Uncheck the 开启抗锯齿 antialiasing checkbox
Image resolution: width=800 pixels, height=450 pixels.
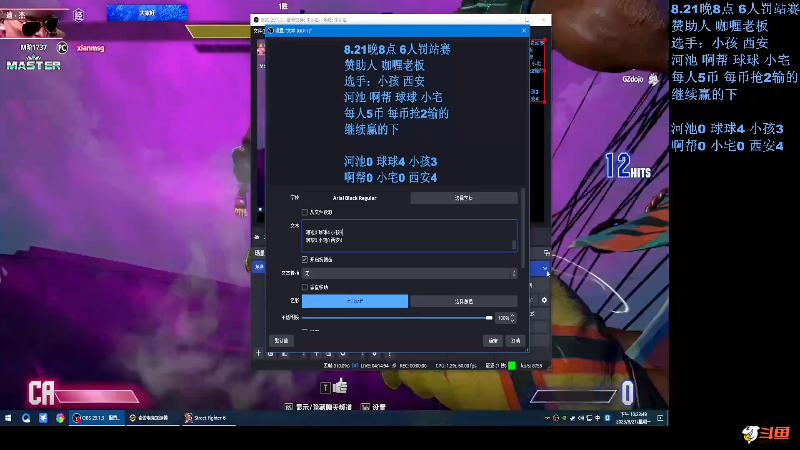click(305, 260)
